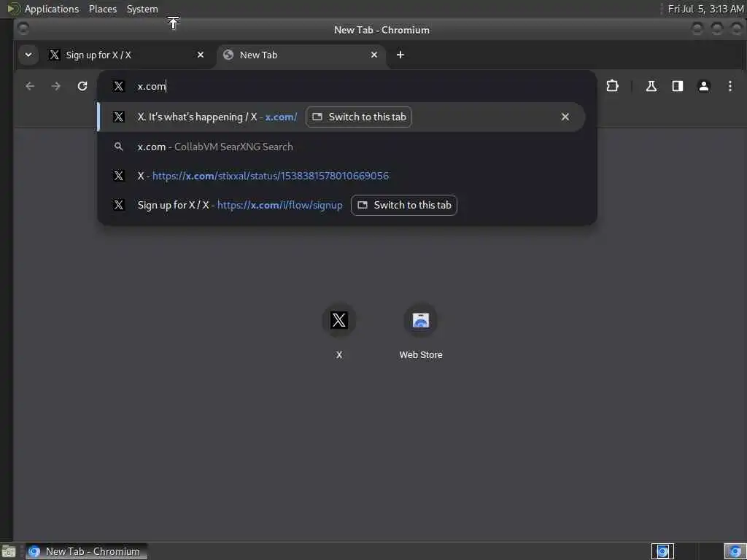Open the Chrome Labs flask icon
Image resolution: width=747 pixels, height=560 pixels.
point(651,86)
